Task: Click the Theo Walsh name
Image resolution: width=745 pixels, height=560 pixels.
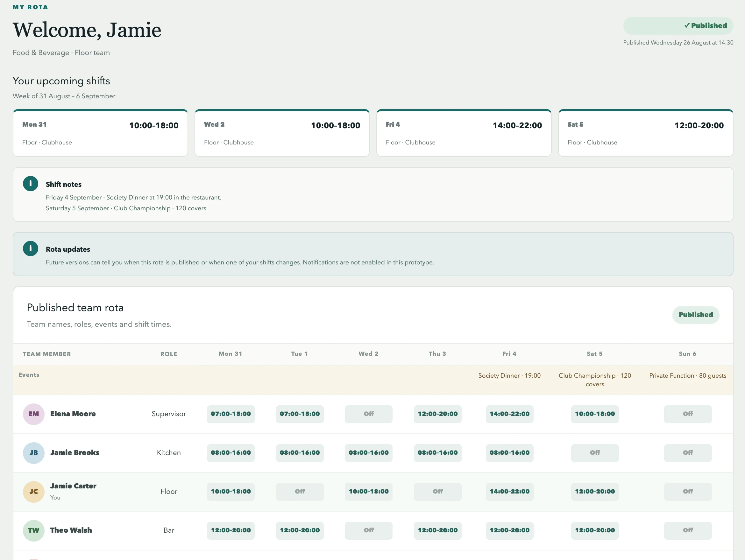Action: [71, 530]
